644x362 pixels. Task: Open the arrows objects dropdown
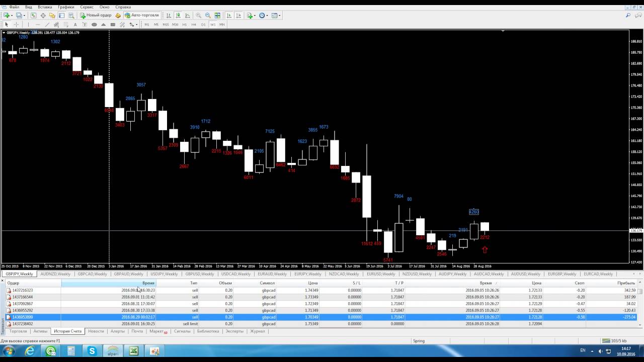pos(136,24)
